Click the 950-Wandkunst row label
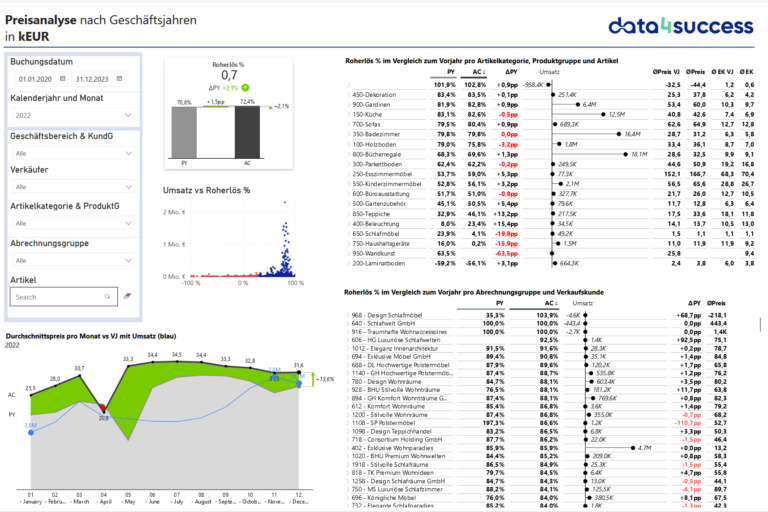768x512 pixels. (374, 253)
